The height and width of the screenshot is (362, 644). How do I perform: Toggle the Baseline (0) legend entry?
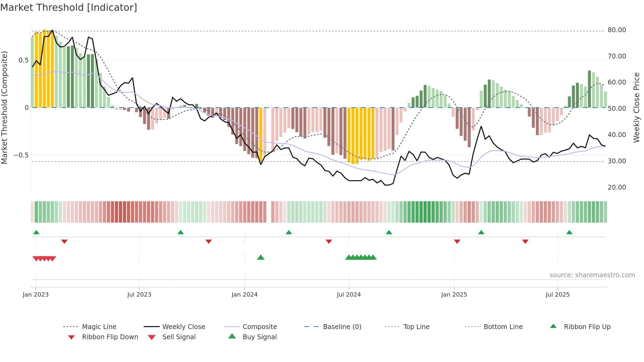pos(333,327)
